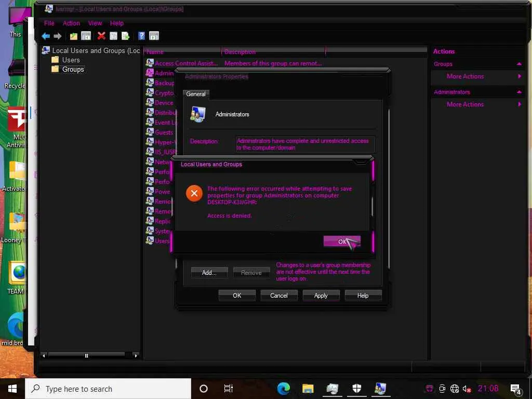This screenshot has height=399, width=532.
Task: Click the blue Back arrow toolbar icon
Action: click(46, 36)
